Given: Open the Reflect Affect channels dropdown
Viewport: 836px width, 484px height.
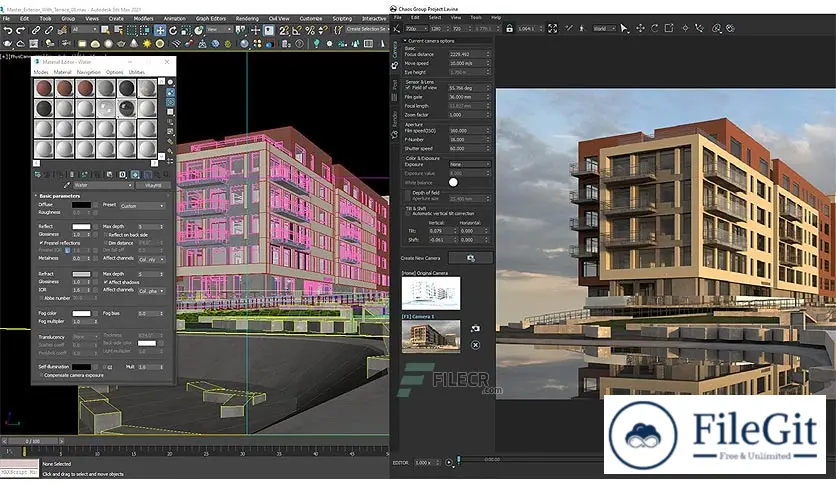Looking at the screenshot, I should tap(151, 259).
